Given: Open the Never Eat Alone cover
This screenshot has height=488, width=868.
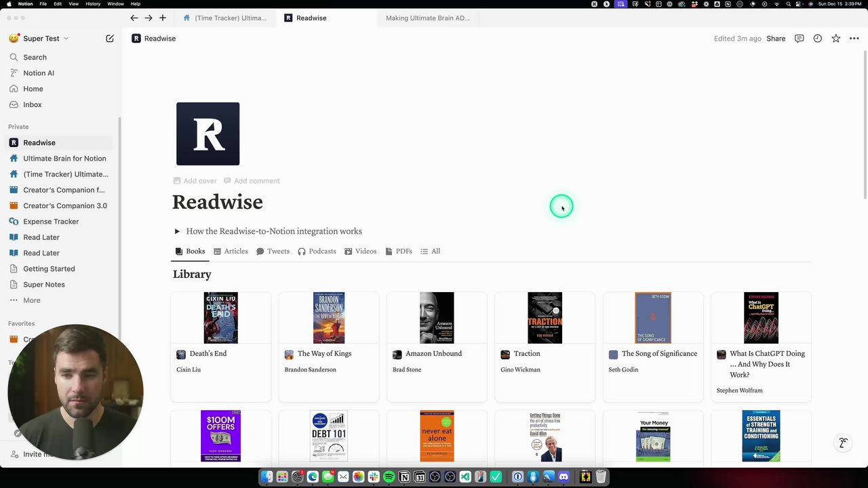Looking at the screenshot, I should [x=437, y=436].
